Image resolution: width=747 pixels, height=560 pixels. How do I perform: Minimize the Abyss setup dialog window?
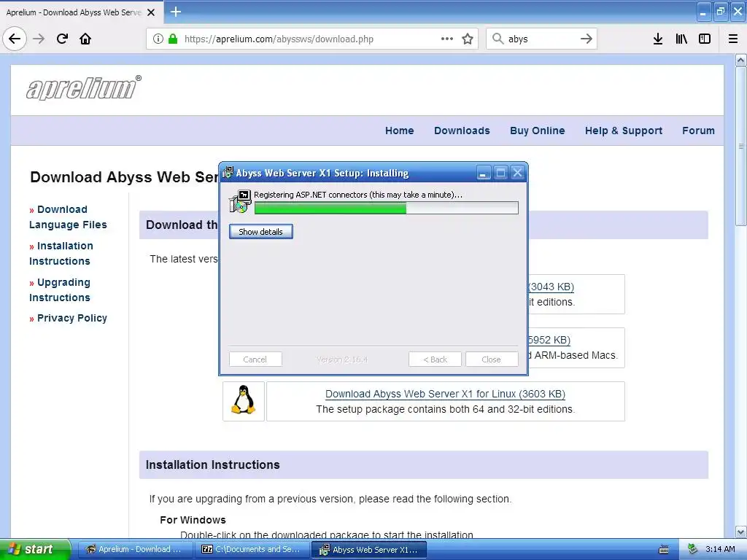[483, 172]
